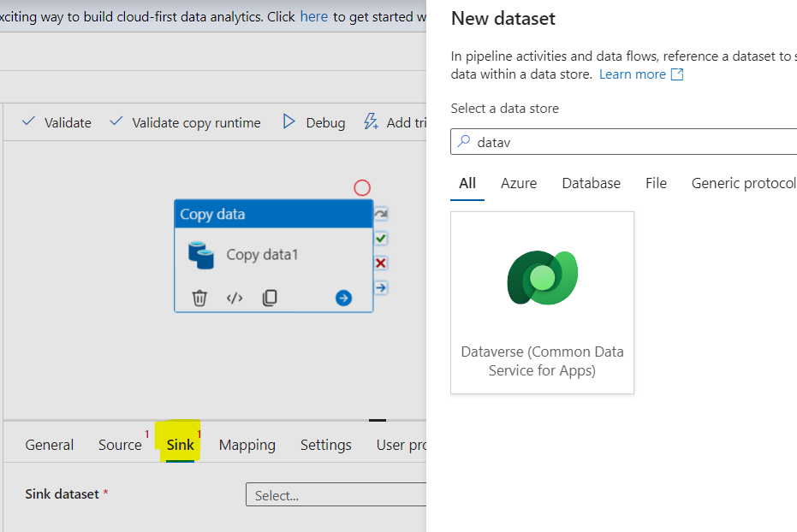Viewport: 797px width, 532px height.
Task: Click the 'here' link in the banner
Action: click(314, 16)
